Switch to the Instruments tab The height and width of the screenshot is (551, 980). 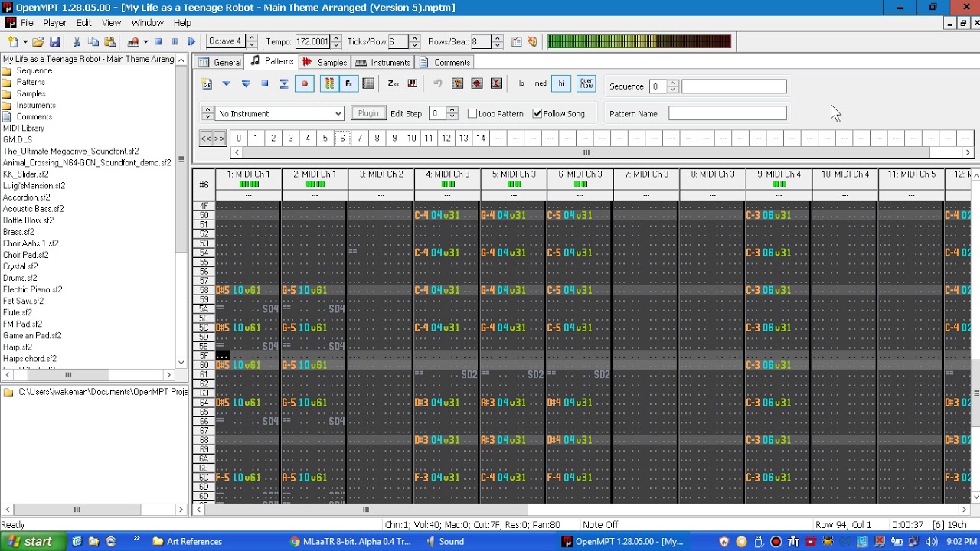click(383, 62)
